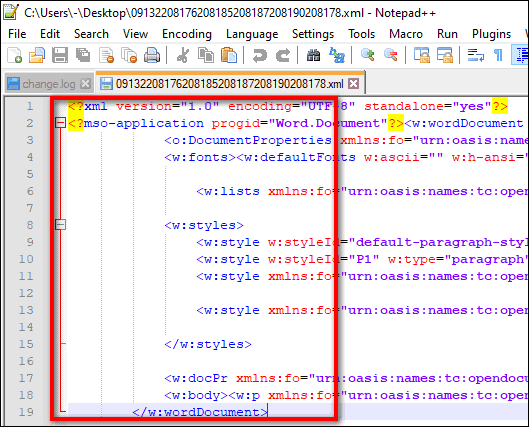Switch to the change.log tab
The width and height of the screenshot is (529, 427).
coord(49,84)
